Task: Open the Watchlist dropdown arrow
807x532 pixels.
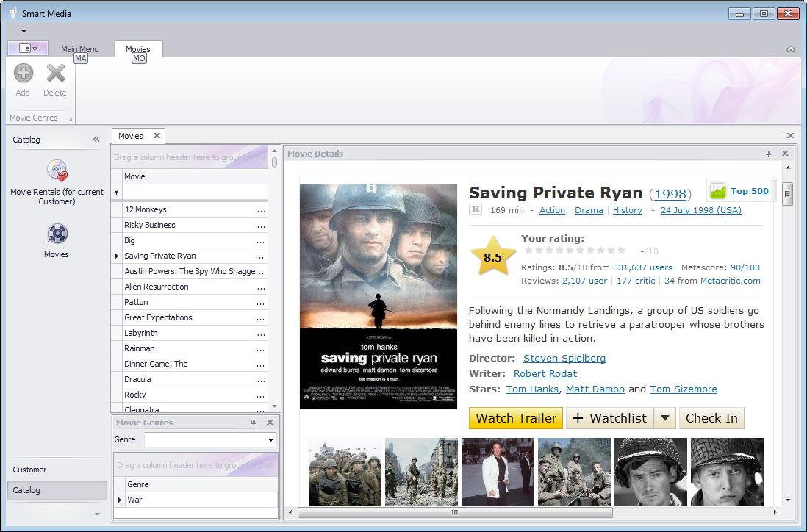Action: pyautogui.click(x=665, y=418)
